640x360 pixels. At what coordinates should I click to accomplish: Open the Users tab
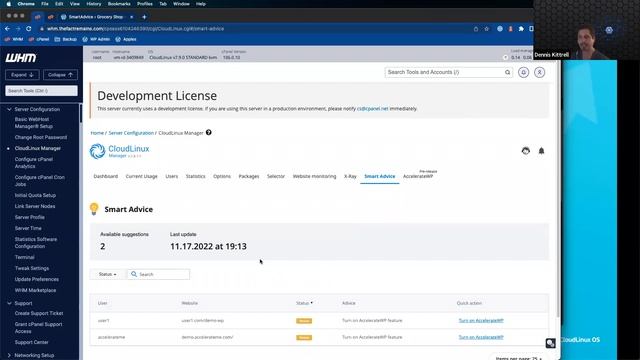tap(171, 176)
